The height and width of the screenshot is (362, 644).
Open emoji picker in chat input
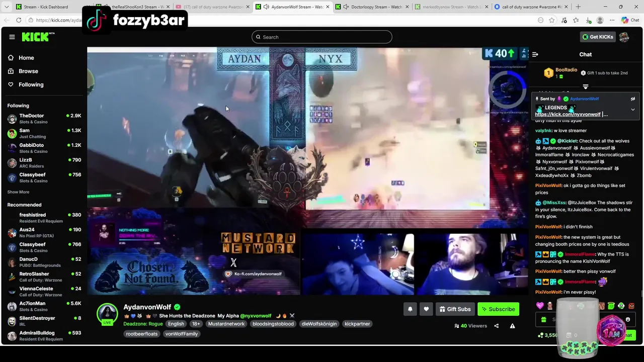pos(628,319)
